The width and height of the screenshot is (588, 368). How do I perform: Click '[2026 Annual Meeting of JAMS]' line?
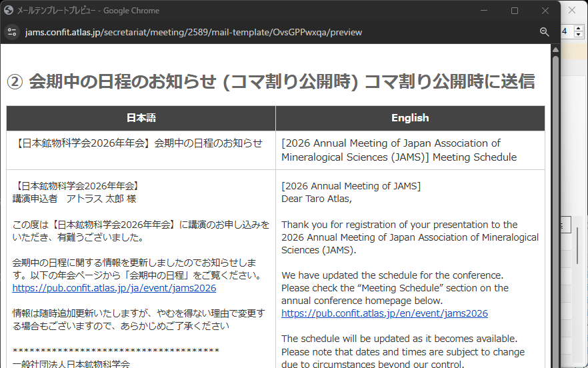[351, 186]
